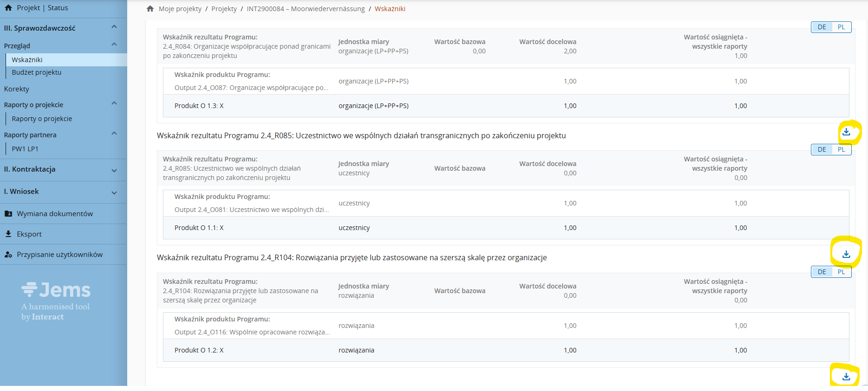This screenshot has width=868, height=391.
Task: Switch the R084 table language to DE
Action: (822, 27)
